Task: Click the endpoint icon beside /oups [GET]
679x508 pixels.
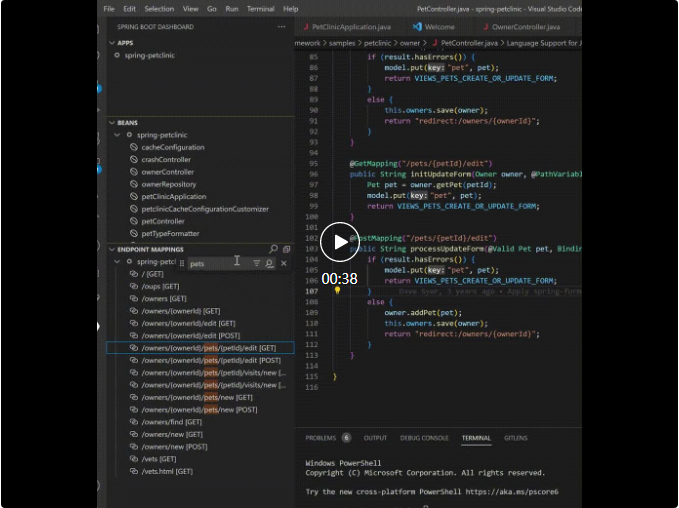Action: click(x=134, y=286)
